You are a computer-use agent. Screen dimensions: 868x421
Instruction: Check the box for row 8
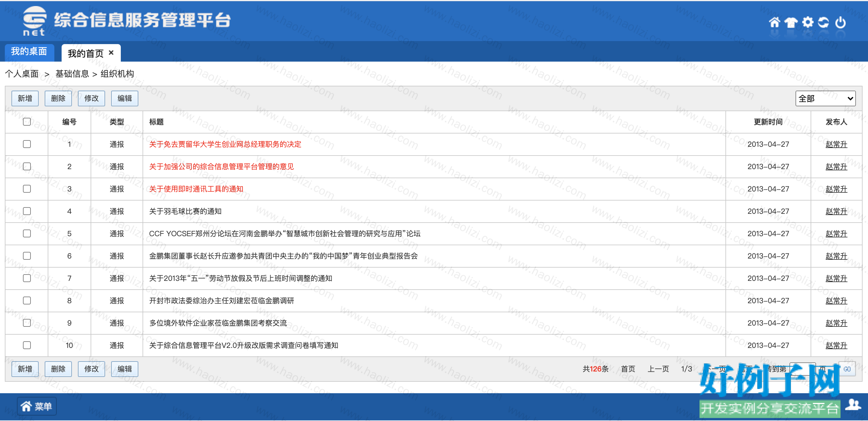pos(27,300)
